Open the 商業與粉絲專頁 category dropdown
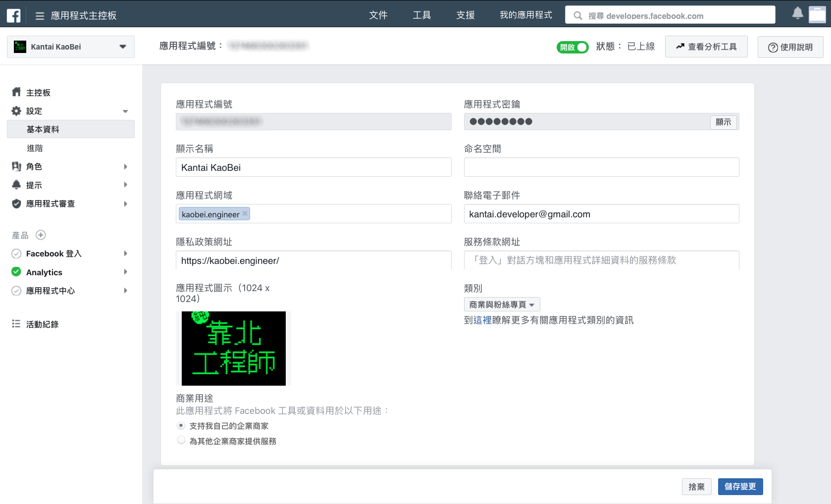 [502, 304]
